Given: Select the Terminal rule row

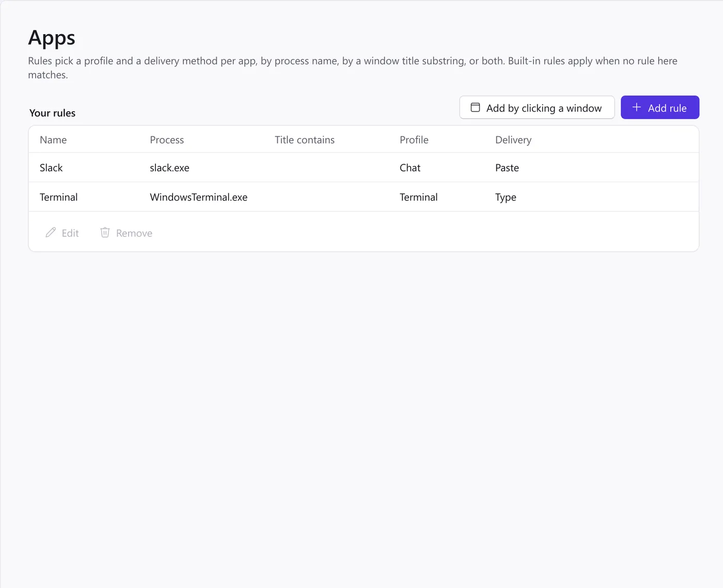Looking at the screenshot, I should (364, 197).
